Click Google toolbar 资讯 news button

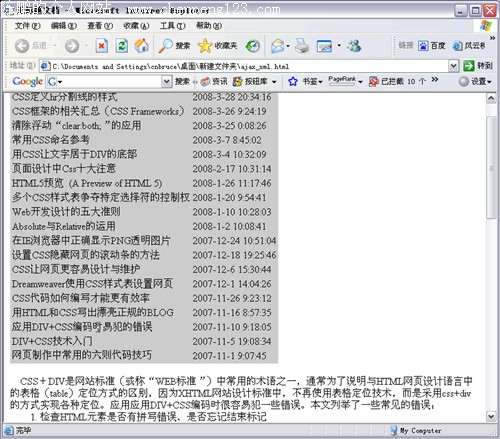click(x=214, y=81)
